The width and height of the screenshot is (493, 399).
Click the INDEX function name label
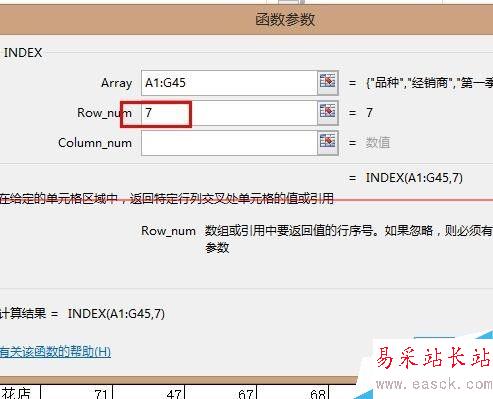point(23,53)
